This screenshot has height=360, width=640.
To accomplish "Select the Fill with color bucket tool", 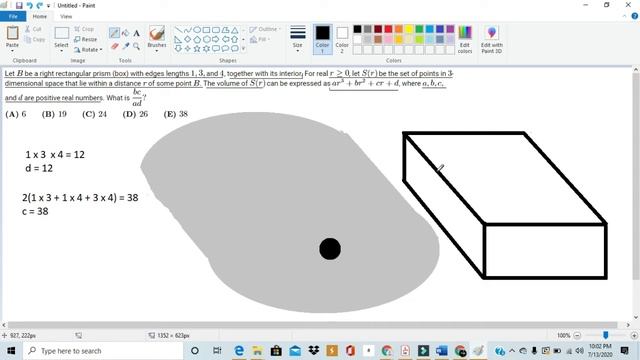I will pos(125,33).
